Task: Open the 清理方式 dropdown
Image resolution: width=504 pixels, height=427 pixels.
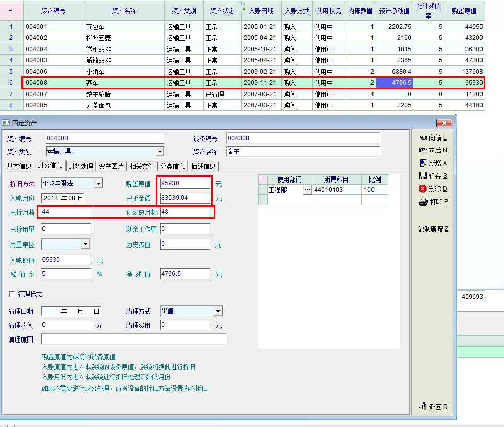Action: point(218,311)
